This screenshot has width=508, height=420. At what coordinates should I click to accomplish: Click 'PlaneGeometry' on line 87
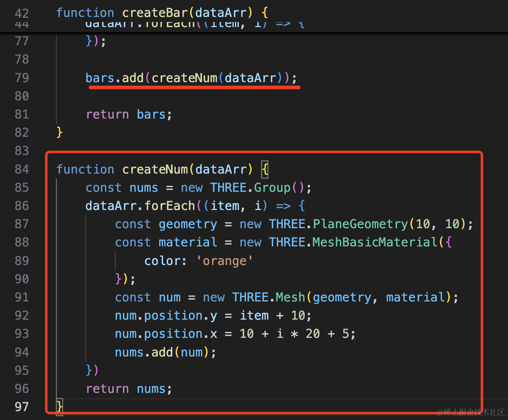click(360, 224)
